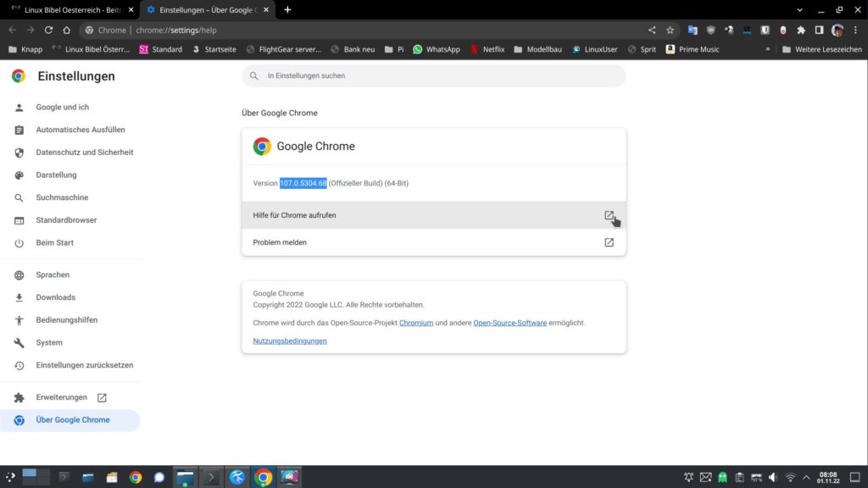Open the Google Translate extension
Screen dimensions: 868x488
(693, 30)
